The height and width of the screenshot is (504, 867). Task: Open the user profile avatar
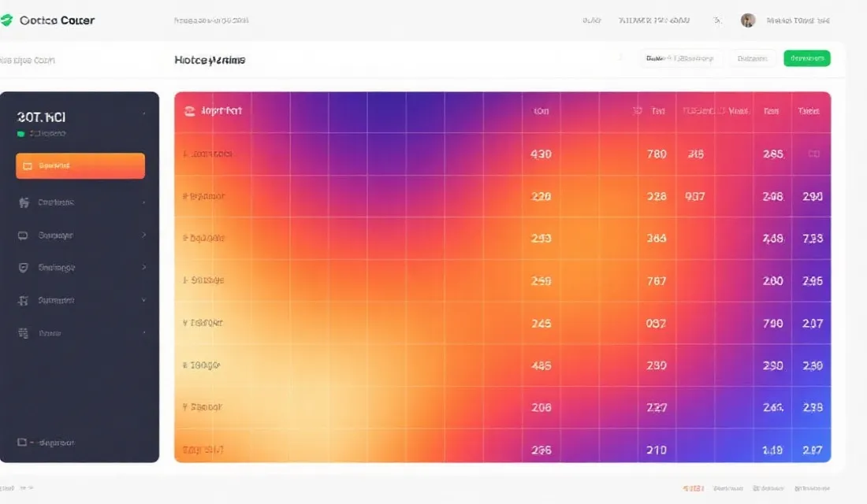[x=748, y=20]
